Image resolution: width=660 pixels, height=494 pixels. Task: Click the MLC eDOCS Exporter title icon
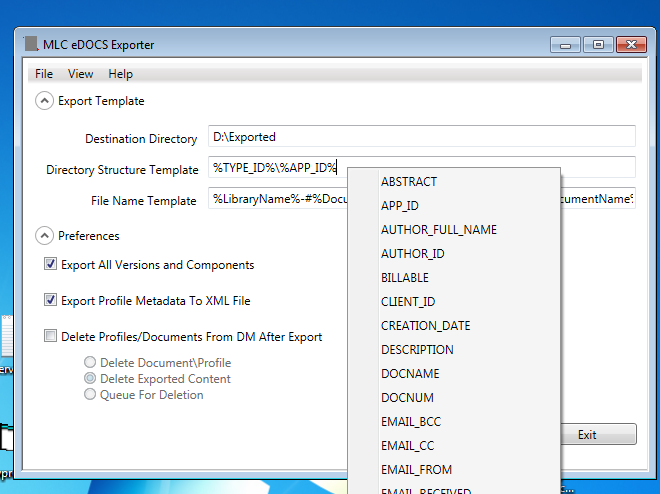[31, 44]
